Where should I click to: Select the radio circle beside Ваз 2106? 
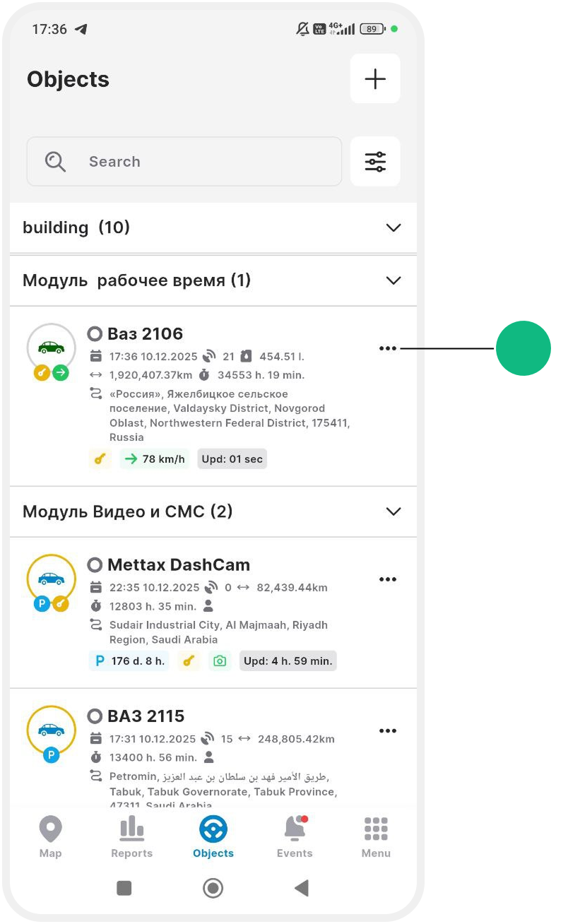(95, 333)
